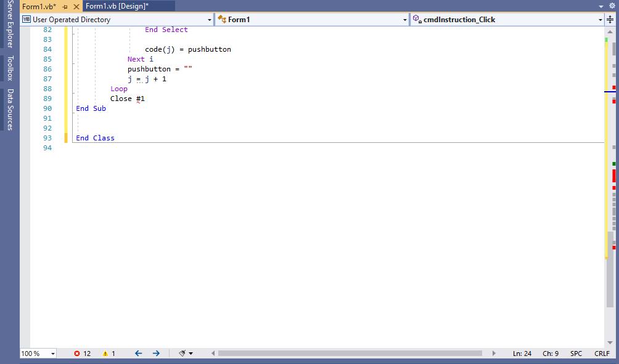619x364 pixels.
Task: Unpin the Form1.vb tab
Action: 65,6
